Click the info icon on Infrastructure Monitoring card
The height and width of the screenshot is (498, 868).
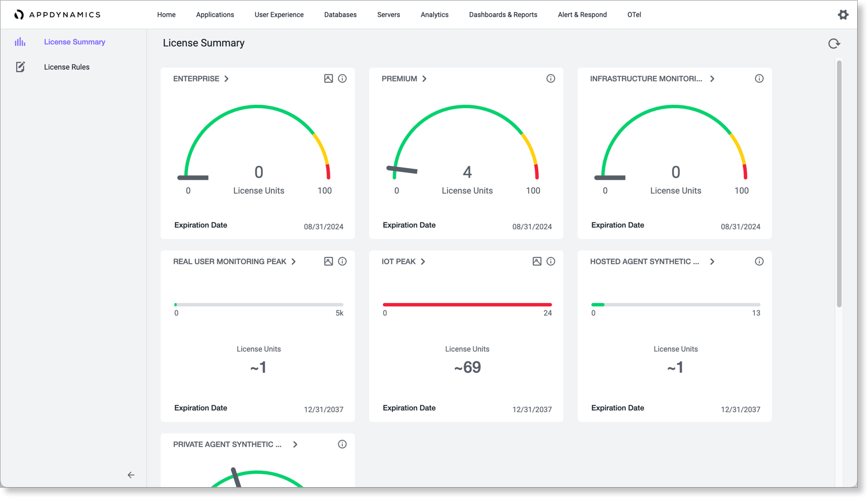click(x=759, y=78)
